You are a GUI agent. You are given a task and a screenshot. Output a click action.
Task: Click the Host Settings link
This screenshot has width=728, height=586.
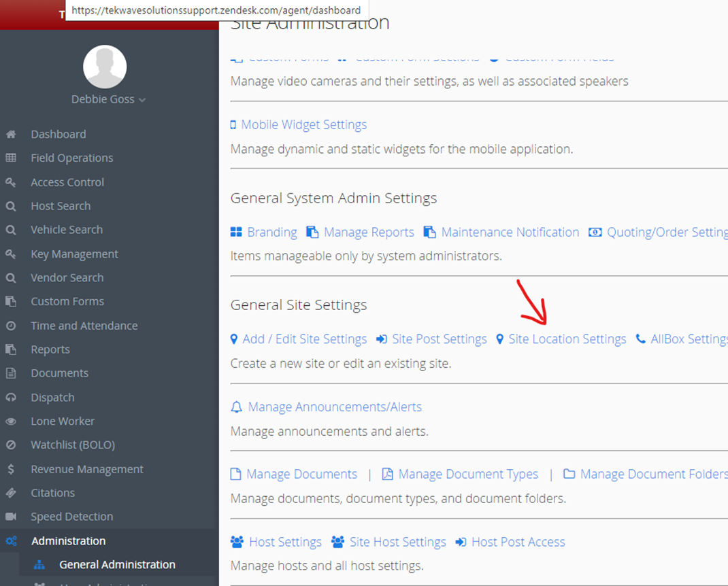285,542
